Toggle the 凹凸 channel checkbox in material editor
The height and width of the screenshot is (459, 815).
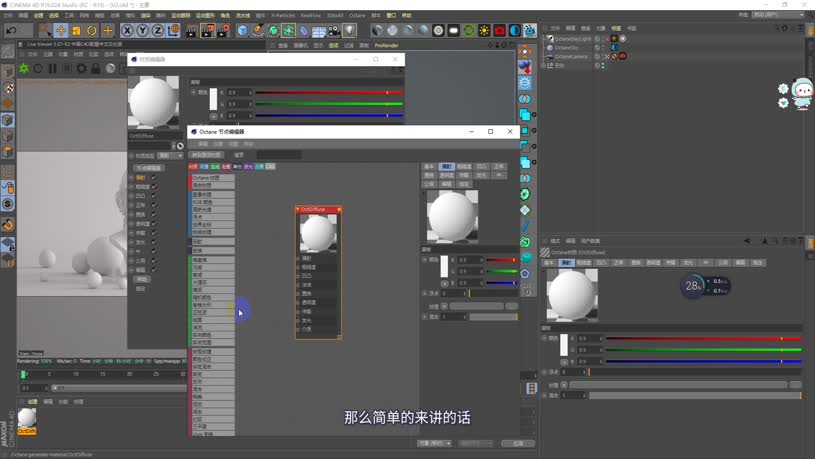coord(154,196)
